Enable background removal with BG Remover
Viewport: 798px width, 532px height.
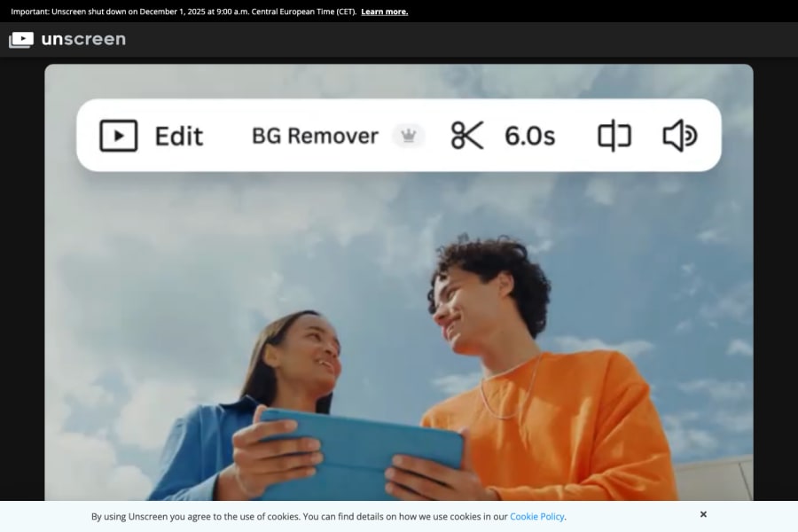[x=315, y=136]
